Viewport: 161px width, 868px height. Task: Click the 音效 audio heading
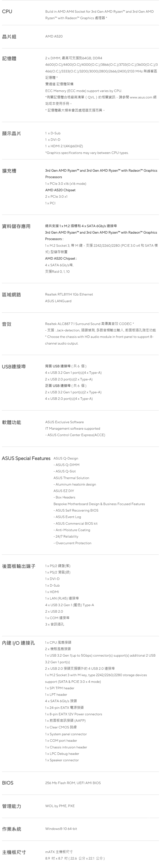7,324
